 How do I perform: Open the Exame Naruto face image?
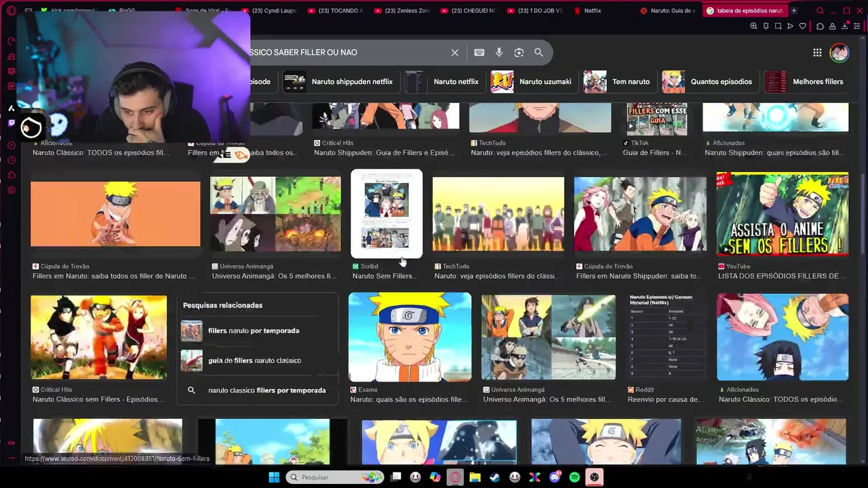tap(410, 337)
